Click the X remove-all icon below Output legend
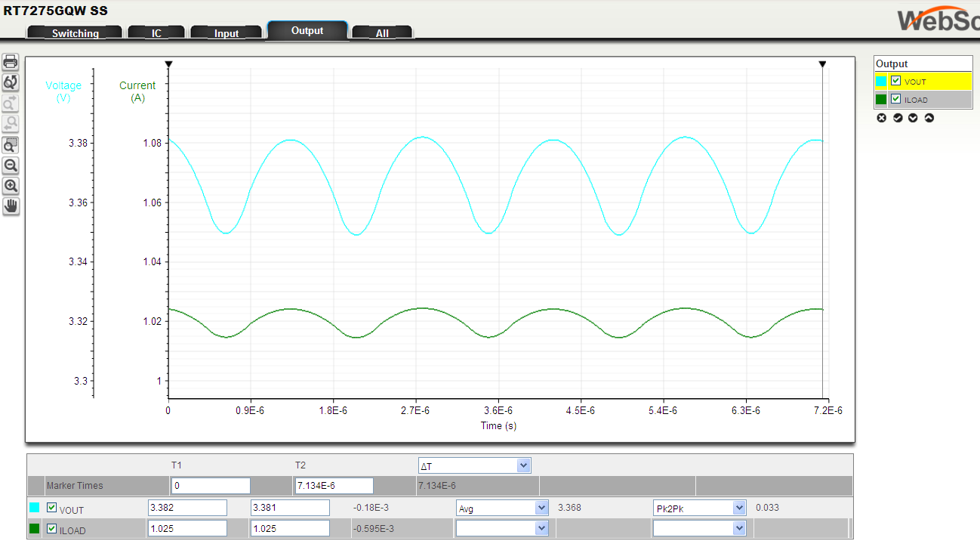Viewport: 980px width, 544px height. (x=882, y=118)
